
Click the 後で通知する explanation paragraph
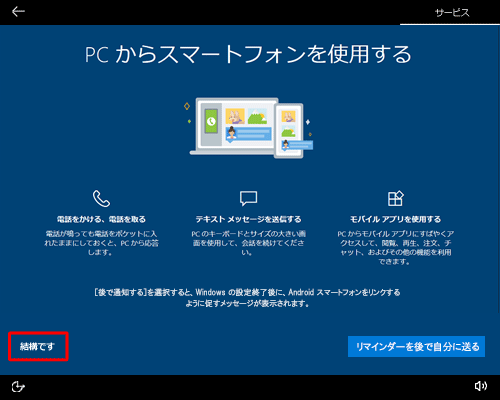point(247,298)
